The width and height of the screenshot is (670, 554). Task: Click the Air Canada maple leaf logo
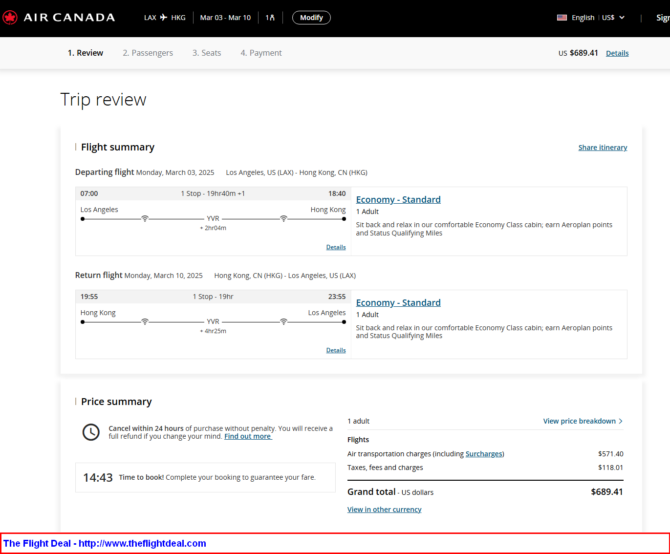[9, 18]
